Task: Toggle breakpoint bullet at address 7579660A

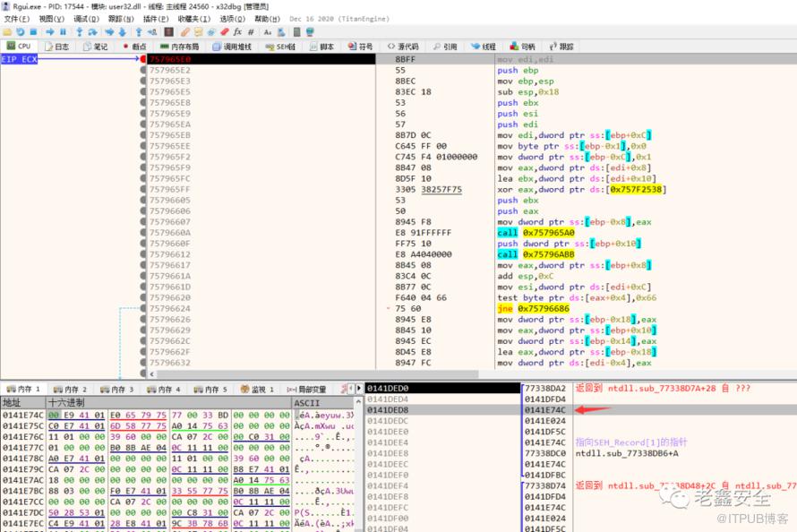Action: click(x=143, y=233)
